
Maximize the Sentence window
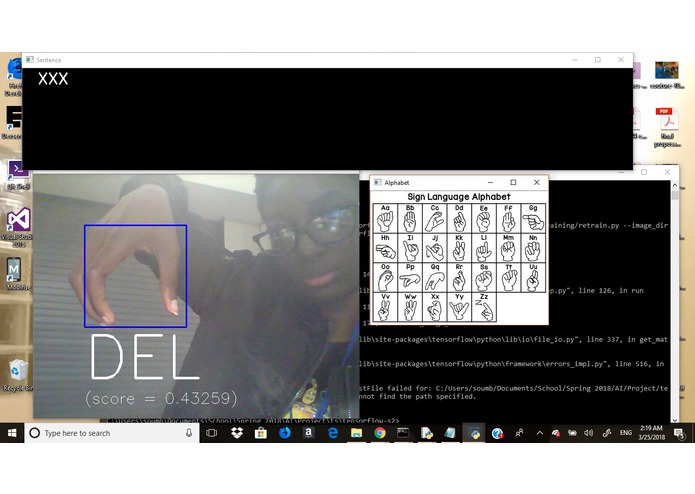coord(598,60)
